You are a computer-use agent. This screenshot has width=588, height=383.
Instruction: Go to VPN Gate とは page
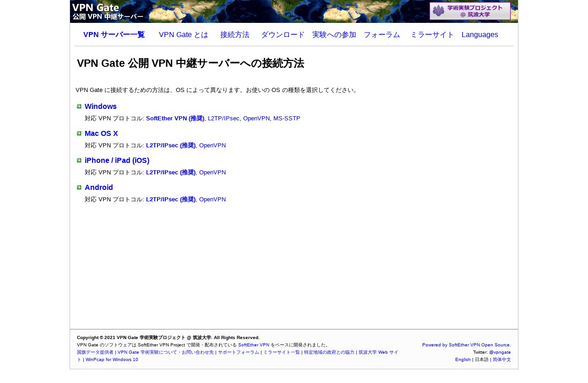click(x=184, y=35)
